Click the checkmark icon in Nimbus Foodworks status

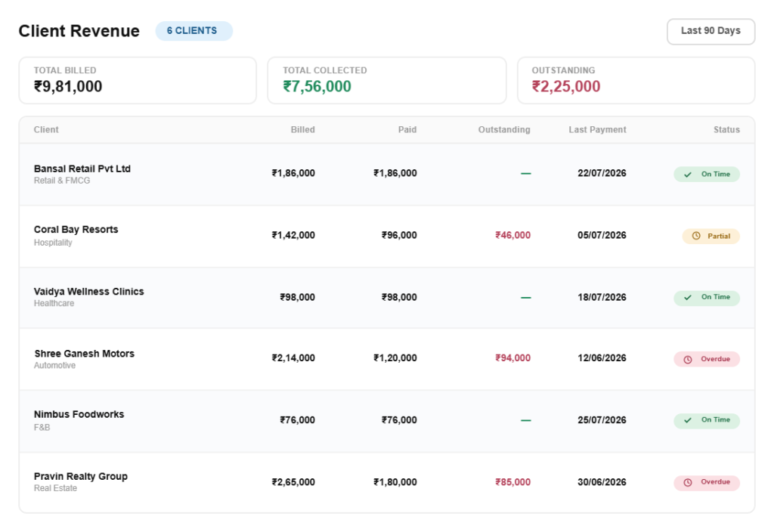pos(688,420)
